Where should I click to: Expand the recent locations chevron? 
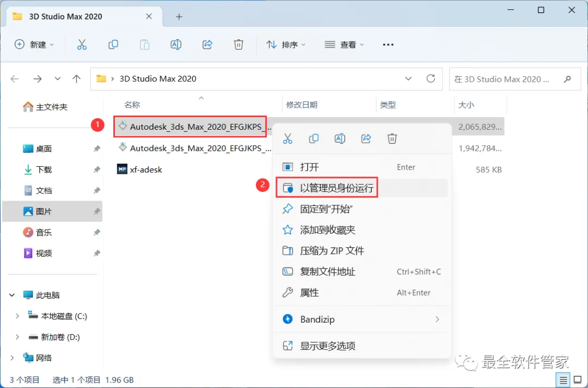(x=57, y=79)
